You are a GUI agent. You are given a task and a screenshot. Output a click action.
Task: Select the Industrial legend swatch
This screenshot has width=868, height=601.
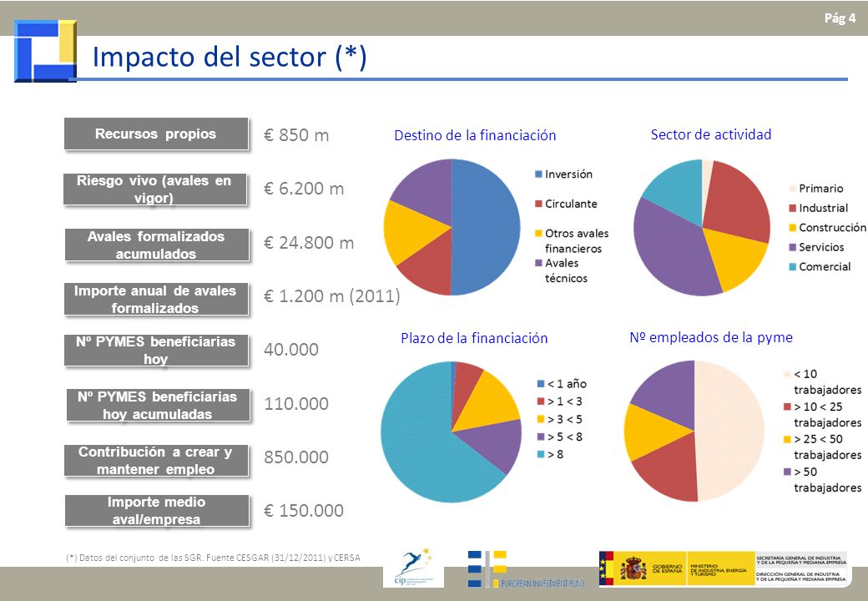click(793, 208)
